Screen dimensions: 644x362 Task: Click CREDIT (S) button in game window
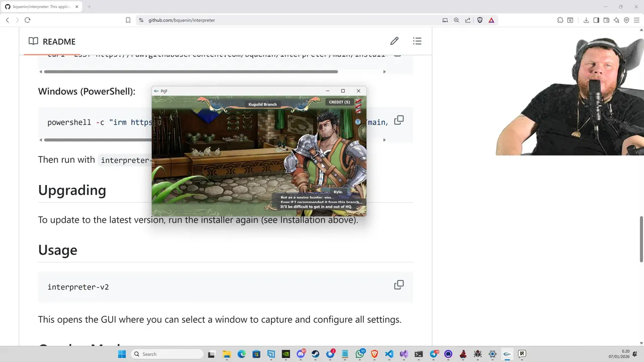pyautogui.click(x=339, y=102)
